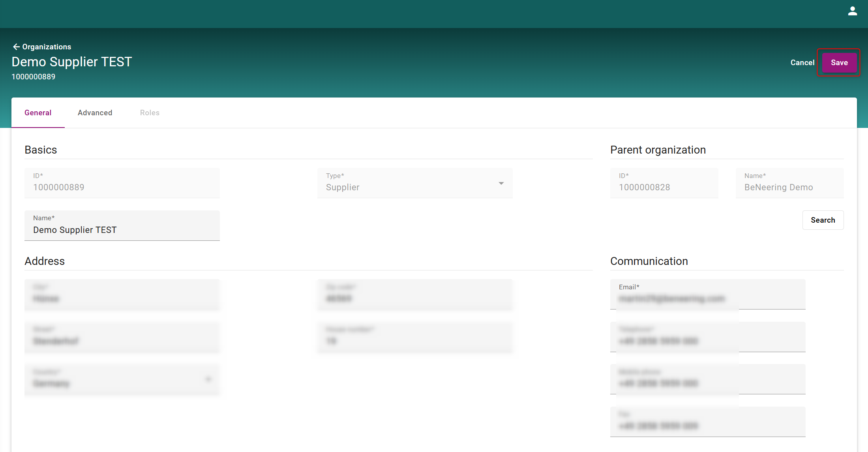
Task: Click the back arrow beside Organizations
Action: tap(16, 47)
